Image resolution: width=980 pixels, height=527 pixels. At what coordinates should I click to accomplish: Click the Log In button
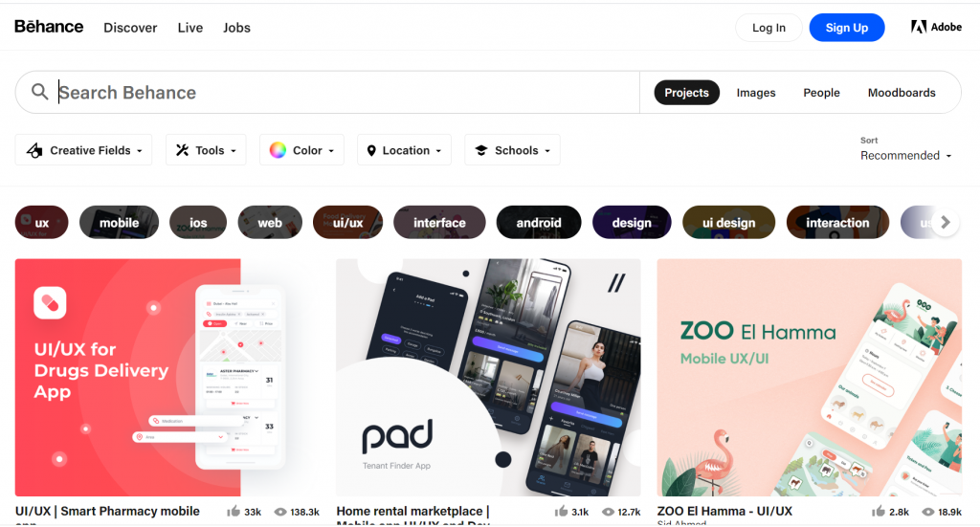768,28
